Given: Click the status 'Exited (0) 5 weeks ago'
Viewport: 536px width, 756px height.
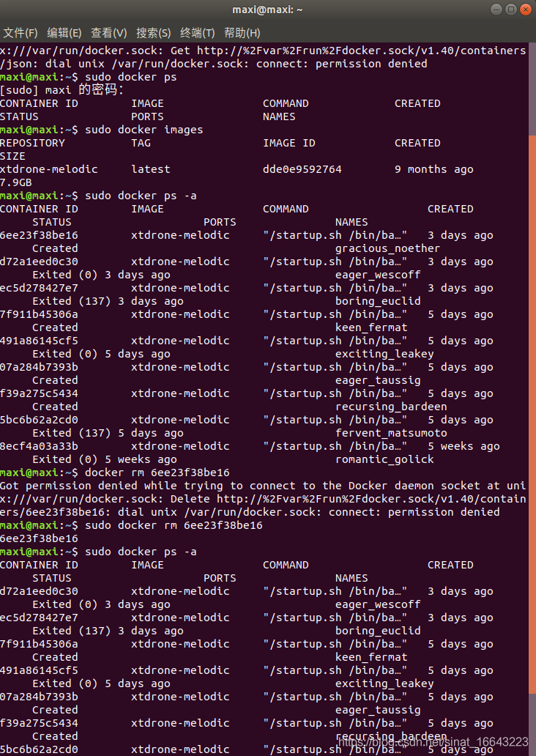Looking at the screenshot, I should point(105,459).
